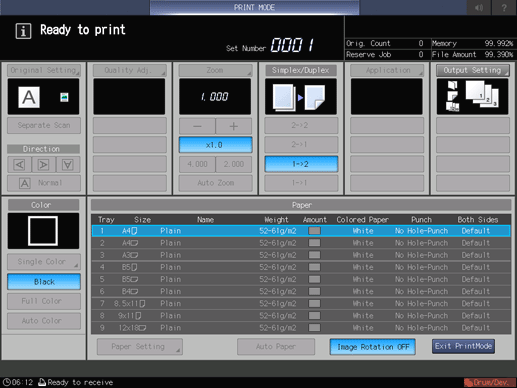Decrease zoom with the minus button
The width and height of the screenshot is (517, 388).
197,126
